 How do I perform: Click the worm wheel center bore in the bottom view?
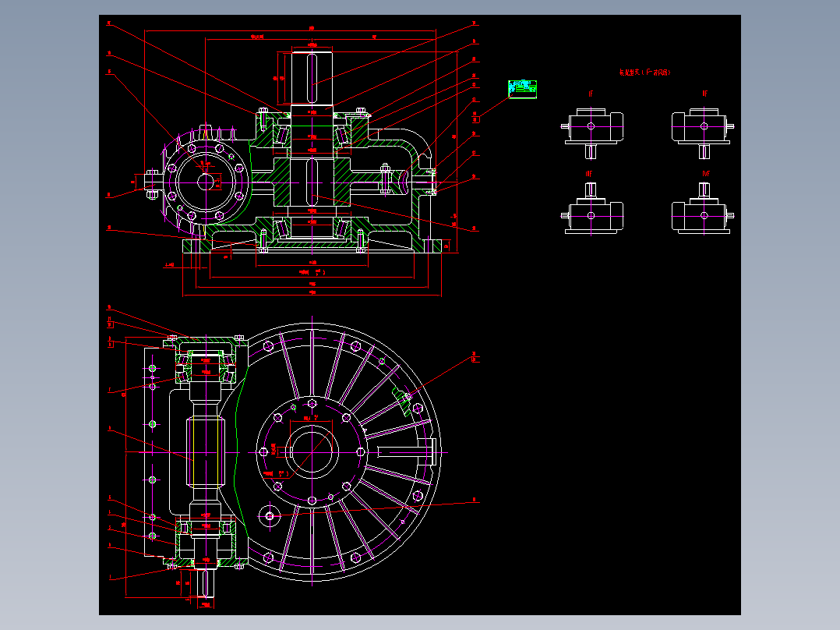[312, 452]
